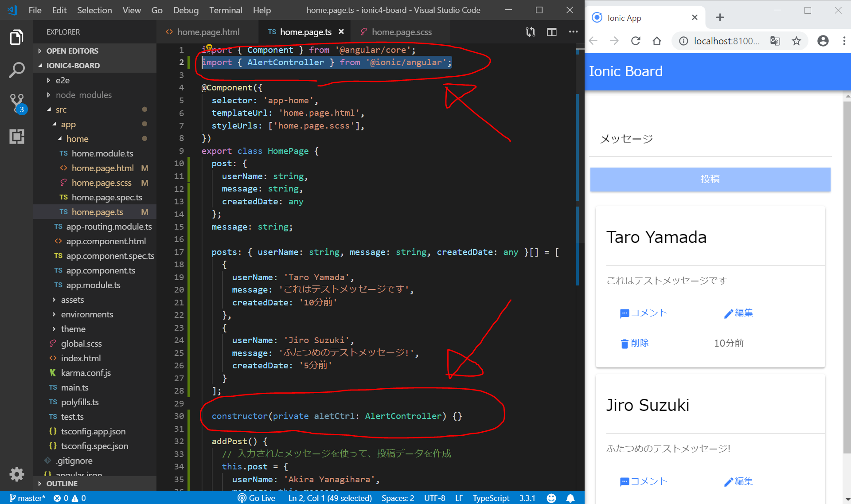
Task: Open the Extensions view icon
Action: pos(16,137)
